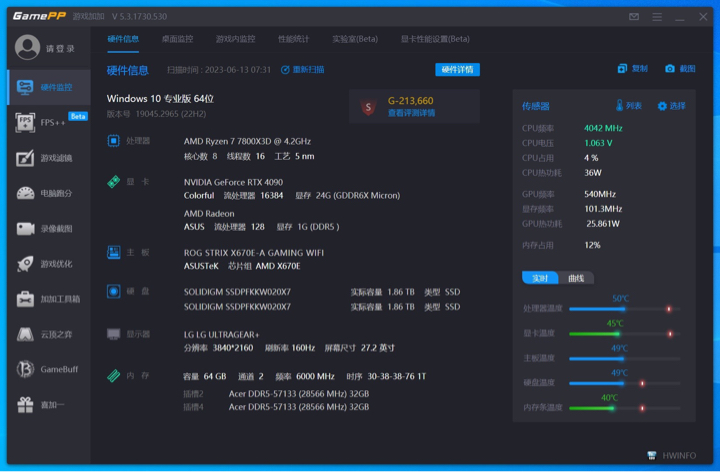Click NVIDIA GeForce RTX 4090 text

[x=233, y=182]
